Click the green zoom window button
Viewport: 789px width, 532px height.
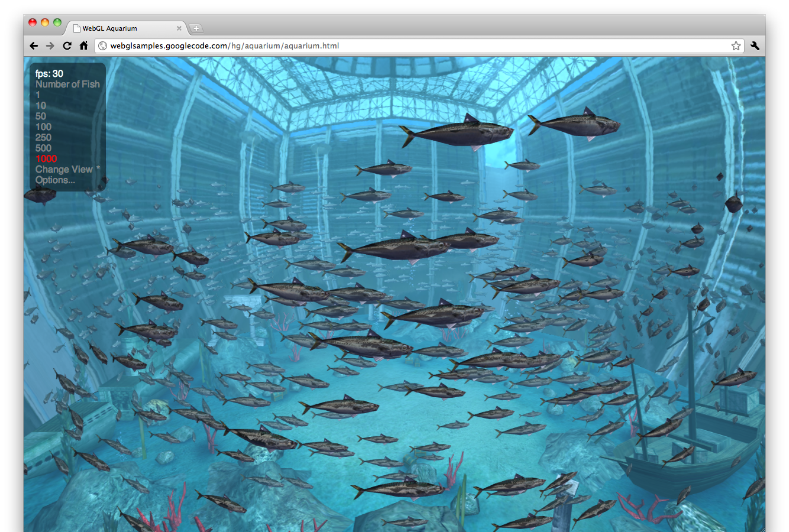pyautogui.click(x=57, y=22)
